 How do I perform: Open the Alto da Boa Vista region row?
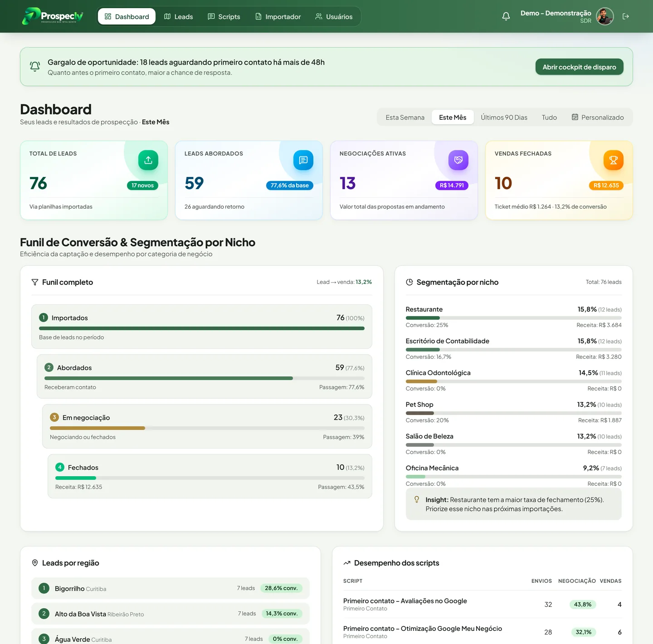[171, 614]
